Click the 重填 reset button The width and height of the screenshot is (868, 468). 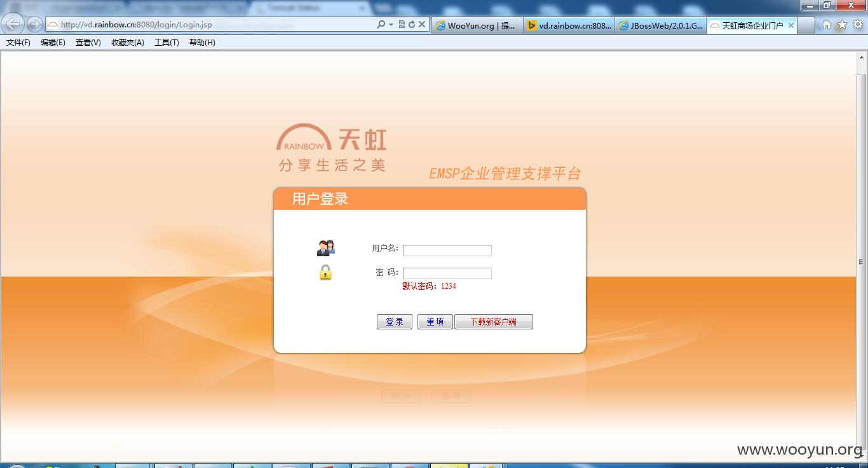coord(435,322)
